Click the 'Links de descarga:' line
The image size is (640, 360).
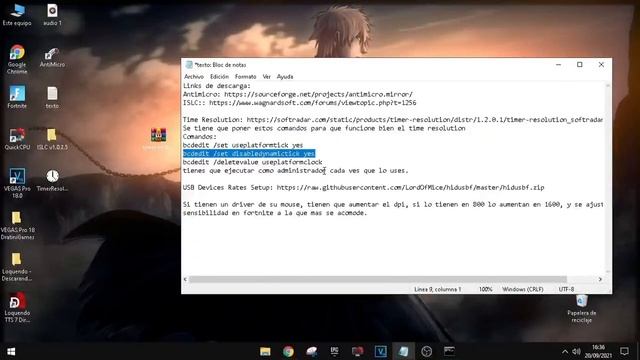(216, 86)
